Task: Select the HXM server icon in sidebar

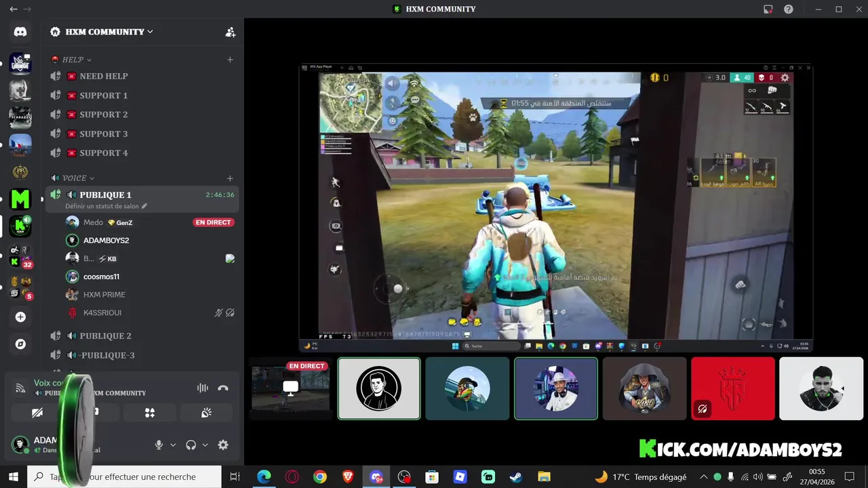Action: 20,226
